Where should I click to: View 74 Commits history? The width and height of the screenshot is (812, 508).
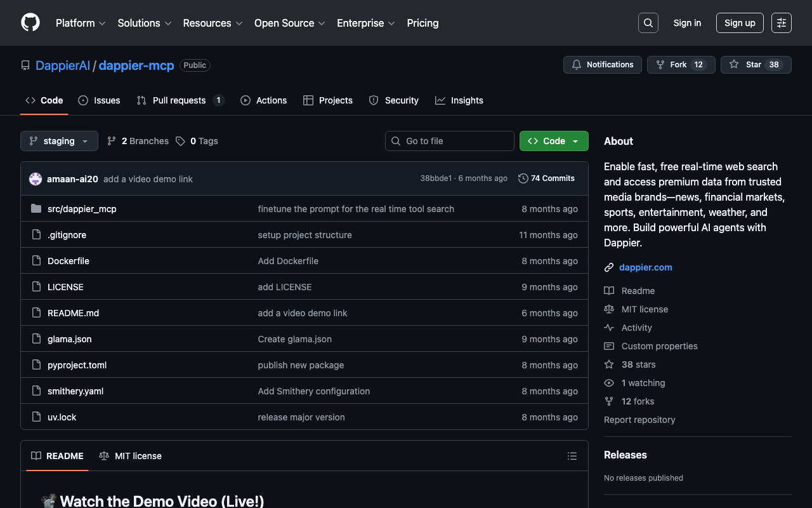tap(546, 178)
